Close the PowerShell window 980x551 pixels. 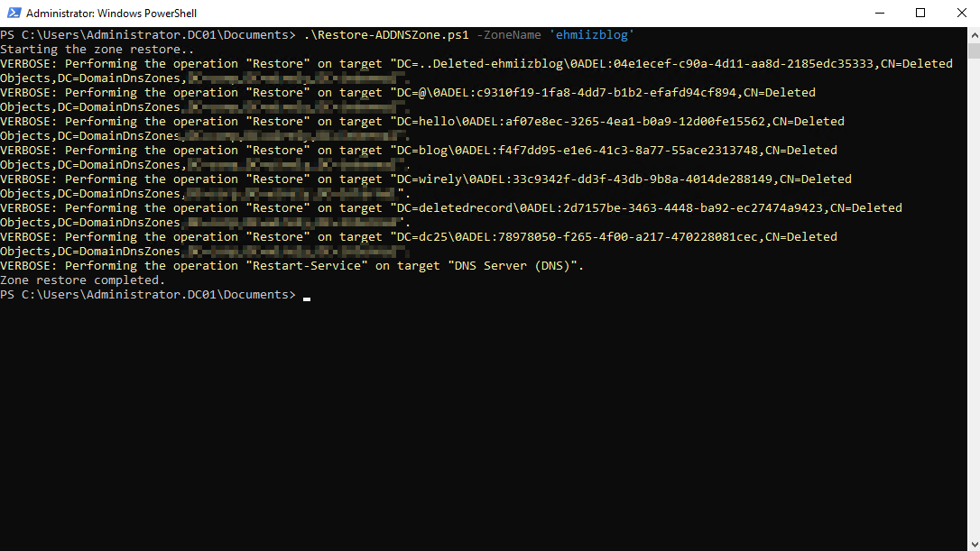click(x=961, y=14)
